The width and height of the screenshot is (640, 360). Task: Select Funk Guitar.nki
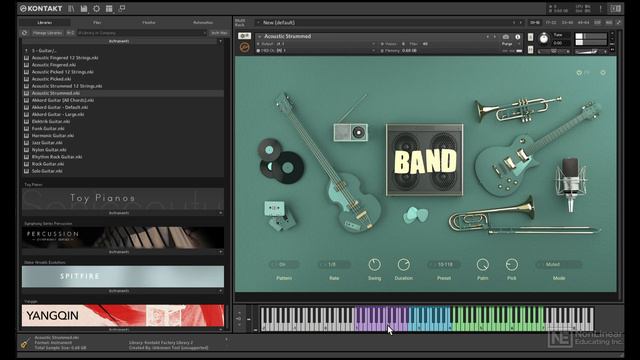click(48, 129)
